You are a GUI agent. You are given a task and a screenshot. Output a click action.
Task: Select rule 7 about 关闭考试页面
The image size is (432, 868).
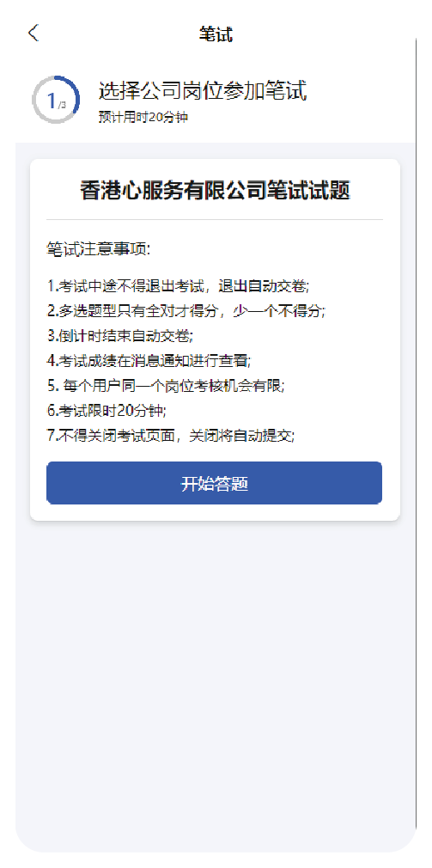(x=171, y=436)
